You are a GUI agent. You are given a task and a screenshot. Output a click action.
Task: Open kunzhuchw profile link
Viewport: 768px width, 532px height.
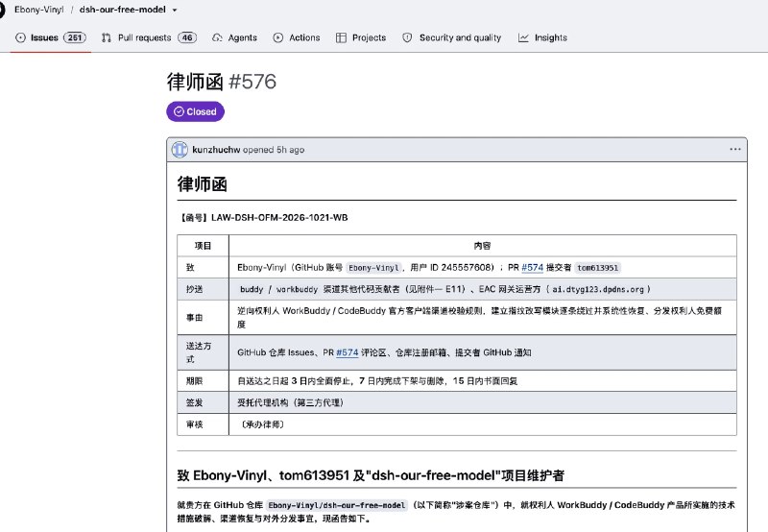point(216,150)
